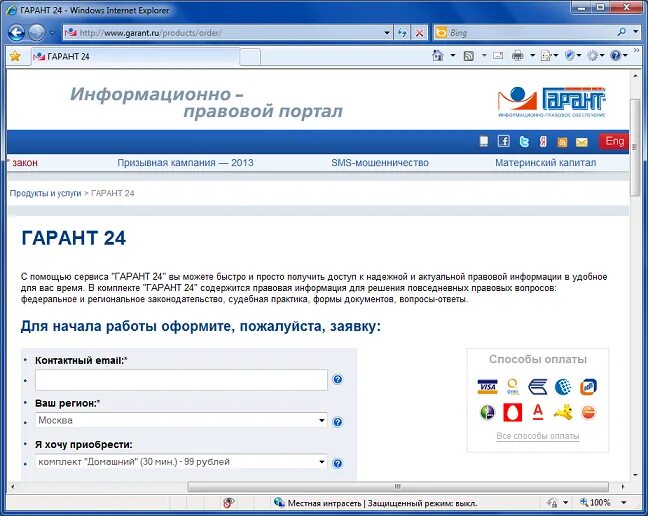Click the Alfa-Bank red A icon

pyautogui.click(x=538, y=412)
